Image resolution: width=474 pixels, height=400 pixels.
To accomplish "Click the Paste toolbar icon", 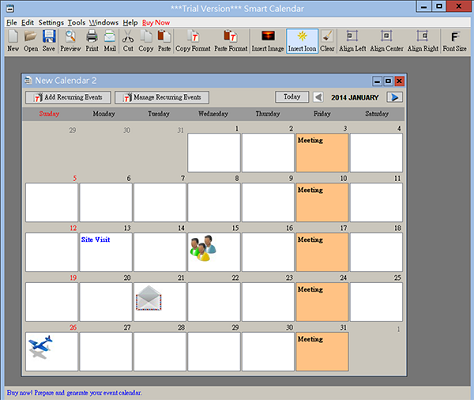I will point(164,41).
